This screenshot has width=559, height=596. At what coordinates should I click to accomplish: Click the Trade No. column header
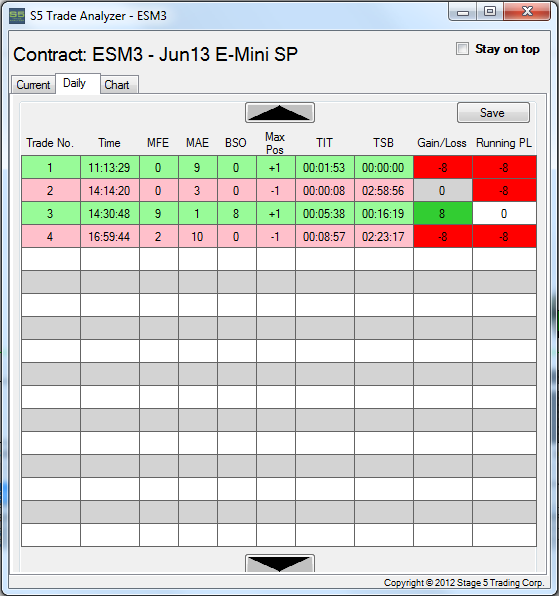click(50, 143)
